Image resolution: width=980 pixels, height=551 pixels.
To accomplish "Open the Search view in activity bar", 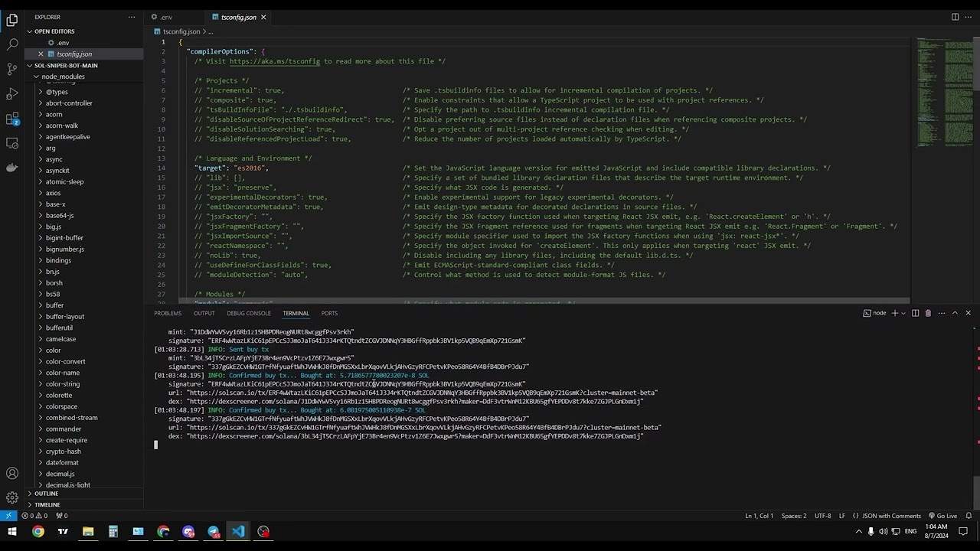I will coord(12,44).
